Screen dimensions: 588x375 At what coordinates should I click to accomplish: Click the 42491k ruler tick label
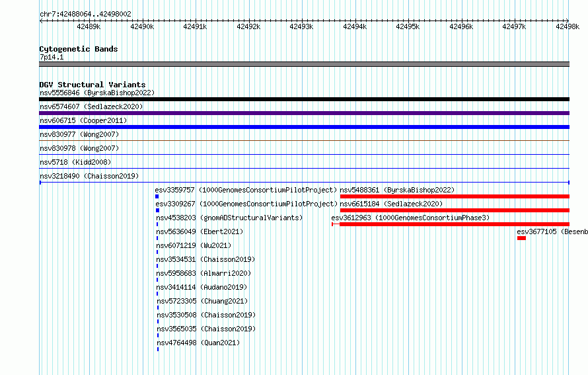[195, 26]
